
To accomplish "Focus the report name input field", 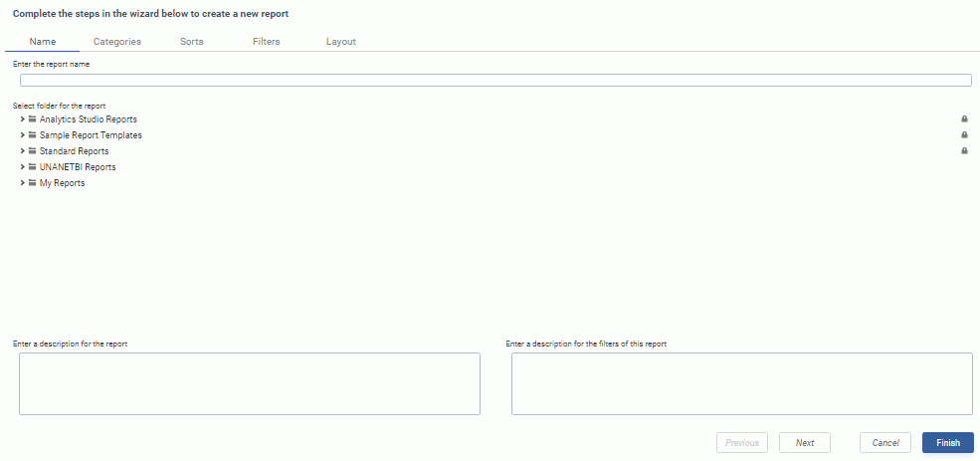I will (x=495, y=80).
